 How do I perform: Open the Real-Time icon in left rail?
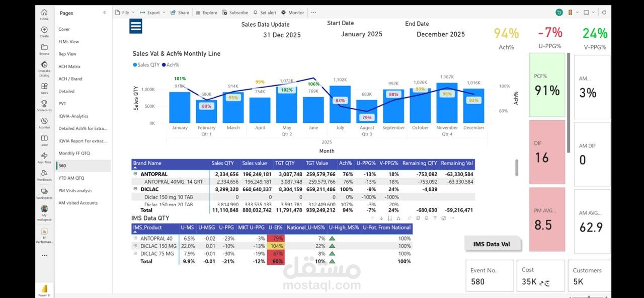coord(44,156)
